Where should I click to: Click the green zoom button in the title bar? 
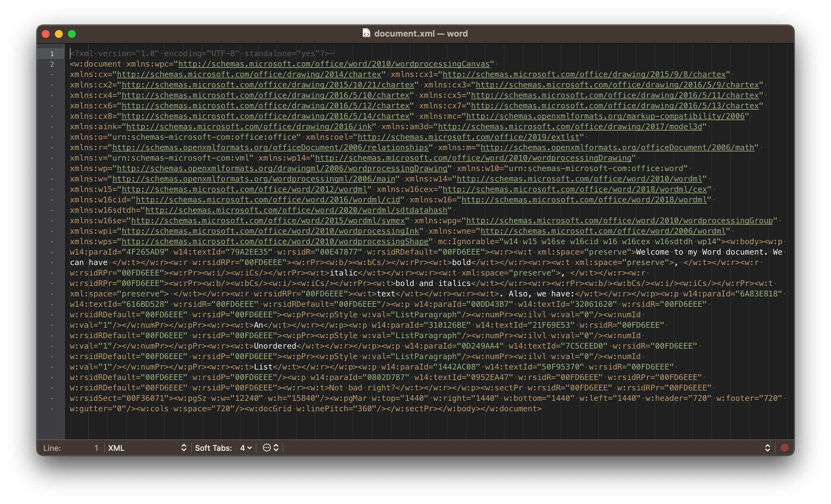[72, 34]
